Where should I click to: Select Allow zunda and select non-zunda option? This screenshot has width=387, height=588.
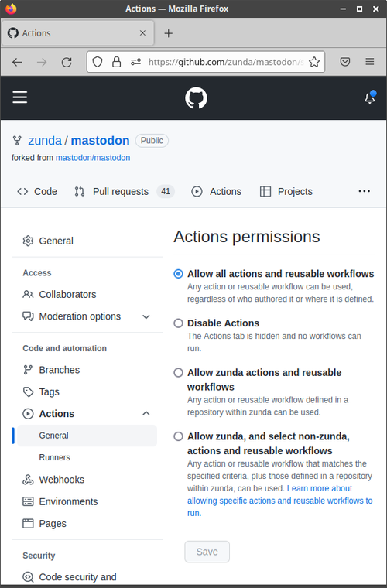(179, 436)
